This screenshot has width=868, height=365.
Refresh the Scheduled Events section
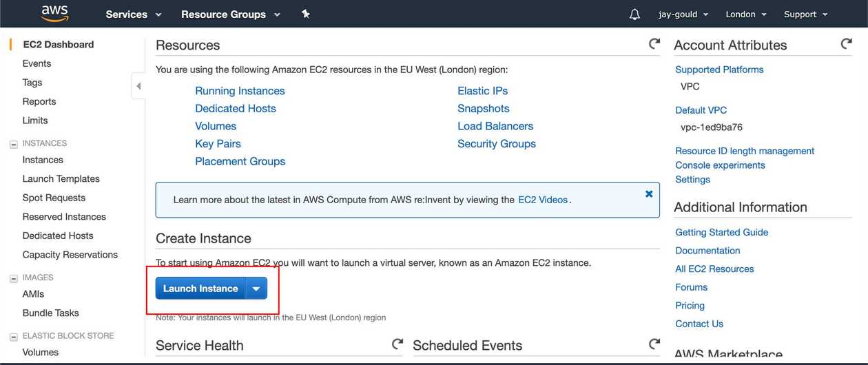click(x=654, y=344)
